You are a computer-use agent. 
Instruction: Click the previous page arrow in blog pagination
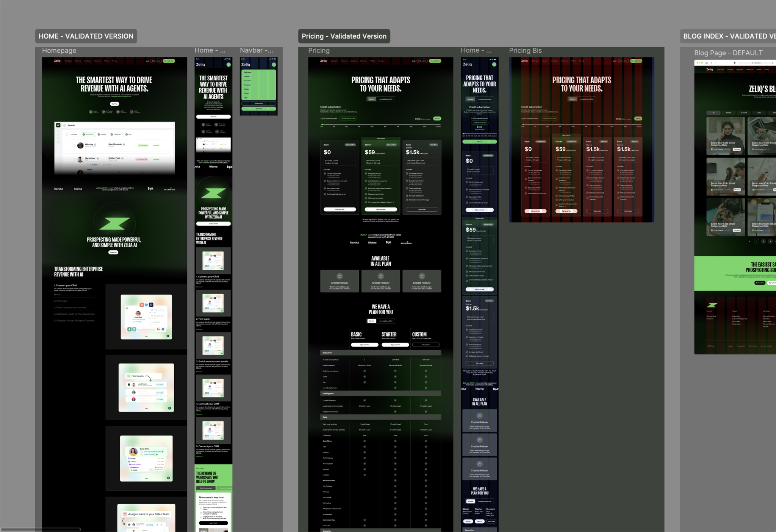749,241
